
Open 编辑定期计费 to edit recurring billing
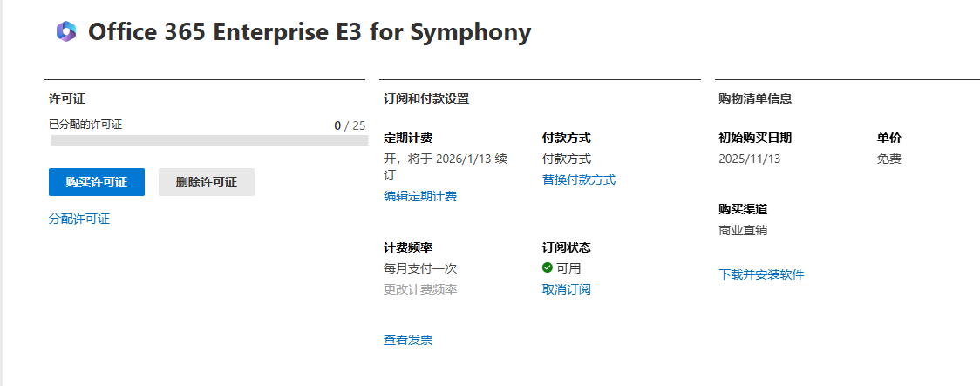tap(420, 196)
